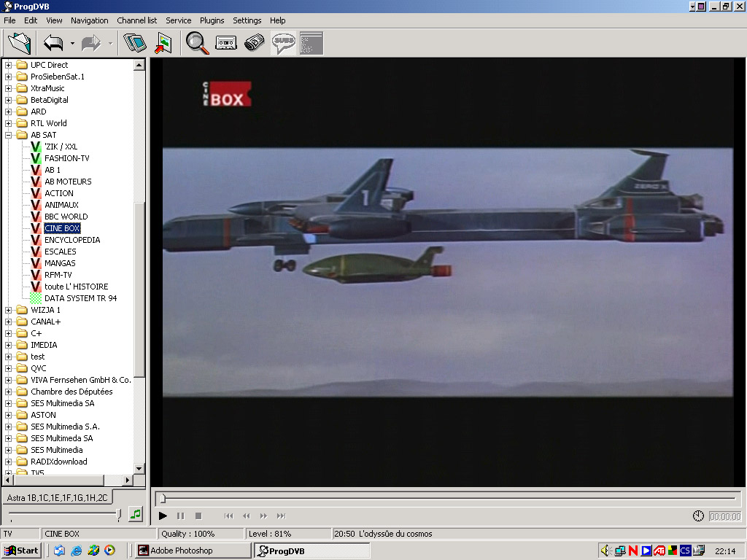
Task: Open the File menu
Action: tap(9, 20)
